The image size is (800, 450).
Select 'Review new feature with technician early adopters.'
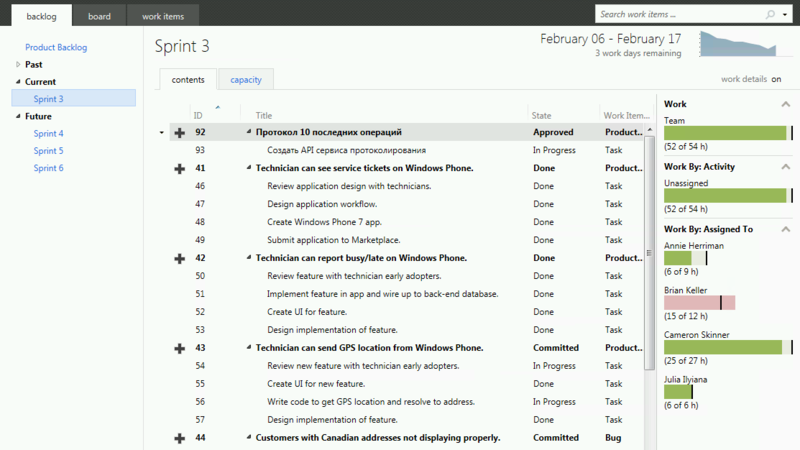[363, 366]
